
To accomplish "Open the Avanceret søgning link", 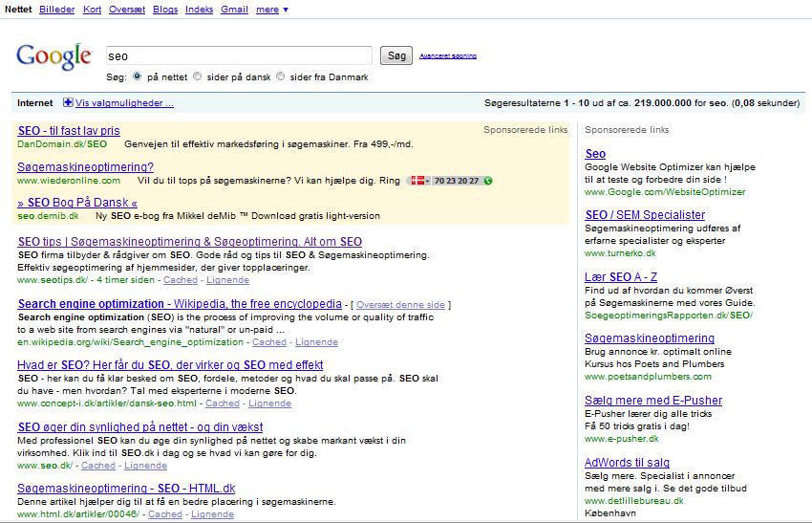I will coord(448,55).
